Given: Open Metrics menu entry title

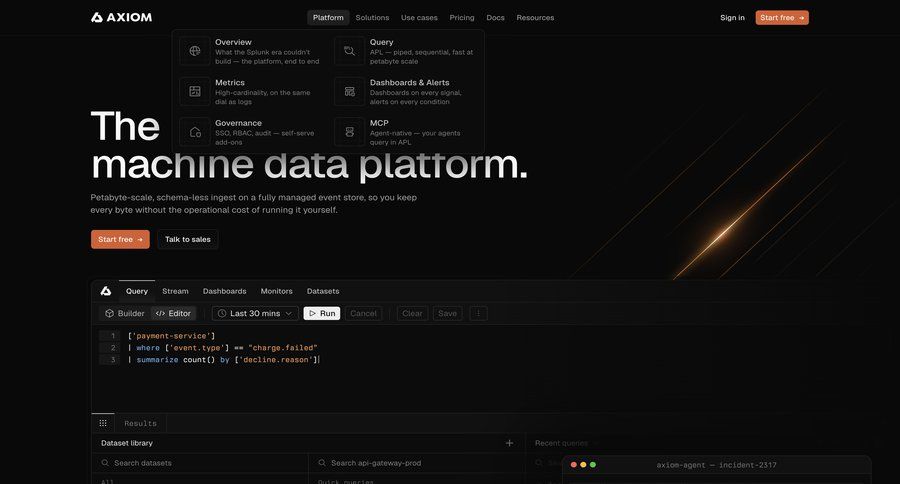Looking at the screenshot, I should 230,83.
